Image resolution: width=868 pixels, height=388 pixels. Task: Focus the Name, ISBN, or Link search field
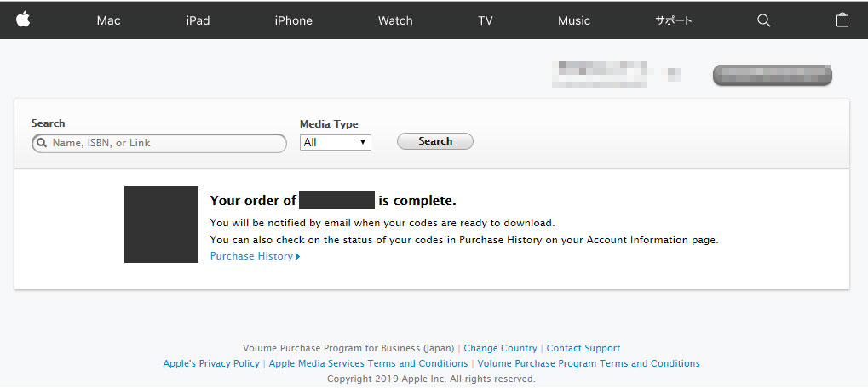pos(159,143)
